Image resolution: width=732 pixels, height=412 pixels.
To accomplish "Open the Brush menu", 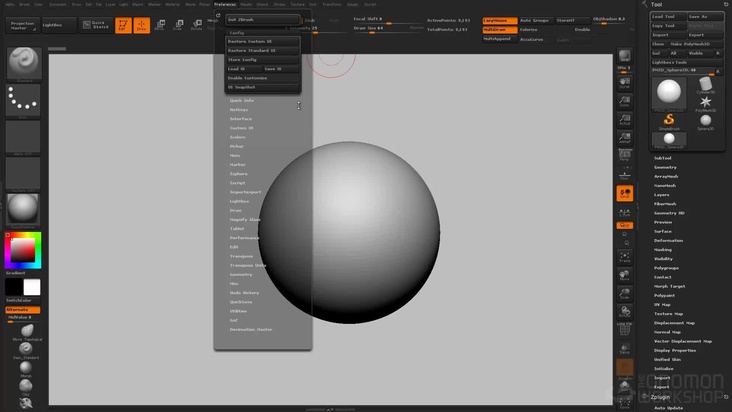I will pyautogui.click(x=24, y=4).
